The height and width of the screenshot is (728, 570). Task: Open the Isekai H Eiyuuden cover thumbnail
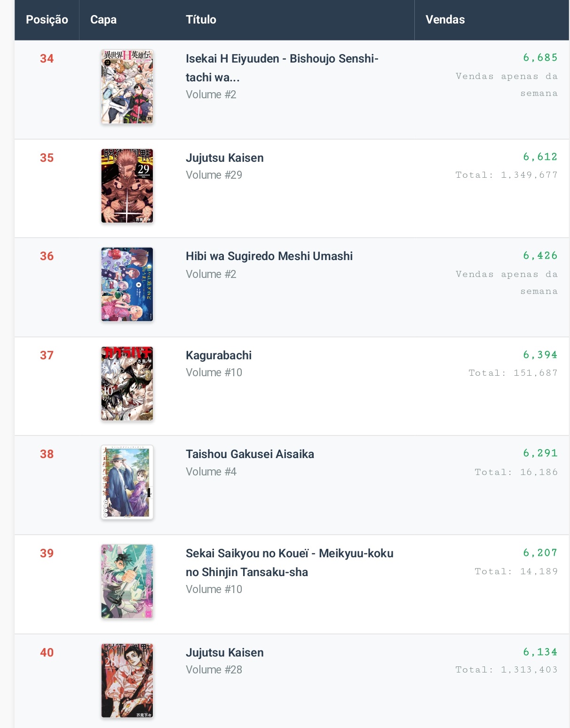tap(127, 87)
